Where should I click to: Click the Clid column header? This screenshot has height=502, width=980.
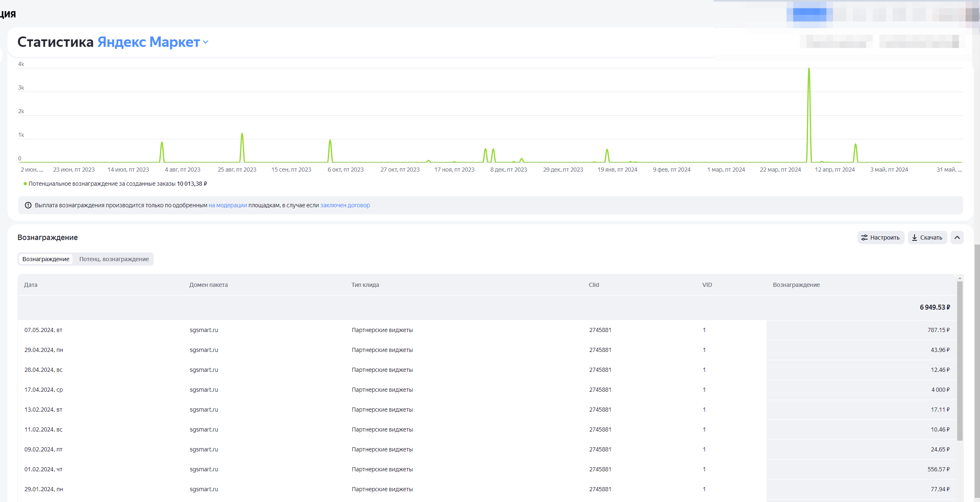click(x=594, y=285)
